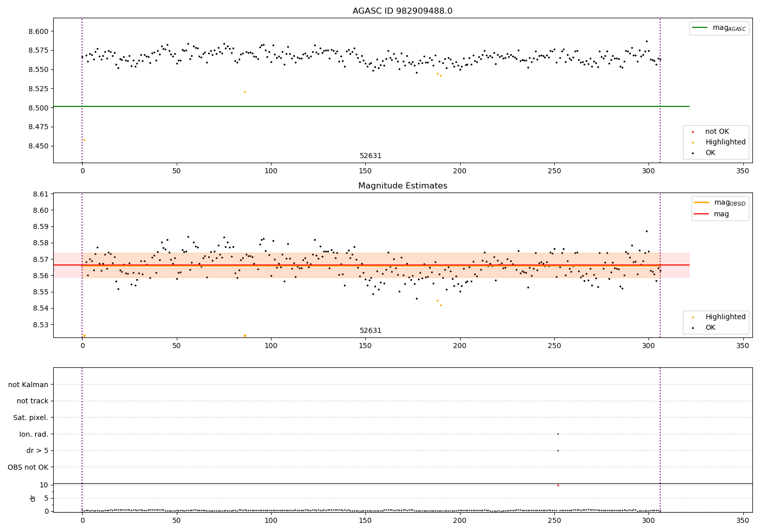
Task: Click x-axis tick '250' under the bottom plot
Action: 554,521
